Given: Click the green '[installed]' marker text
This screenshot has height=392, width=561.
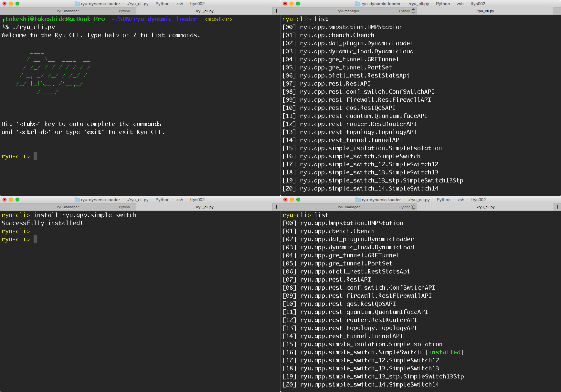Looking at the screenshot, I should [444, 352].
